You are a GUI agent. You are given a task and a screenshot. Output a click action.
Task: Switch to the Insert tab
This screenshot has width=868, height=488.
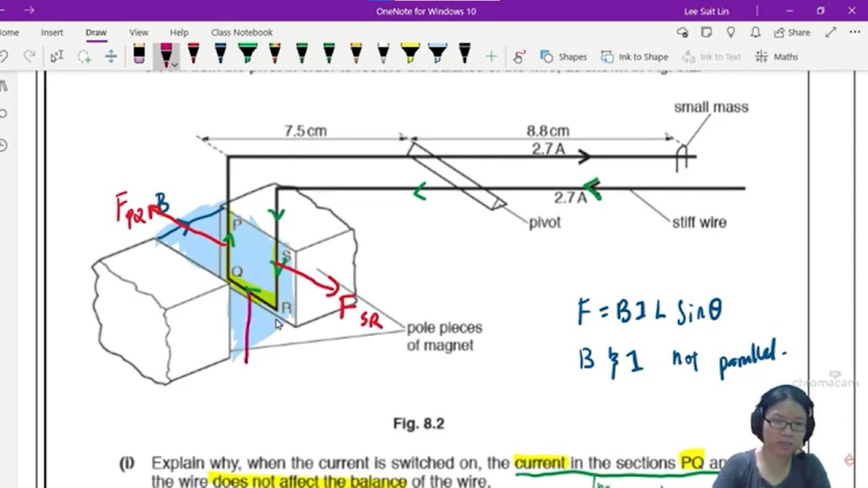coord(52,32)
